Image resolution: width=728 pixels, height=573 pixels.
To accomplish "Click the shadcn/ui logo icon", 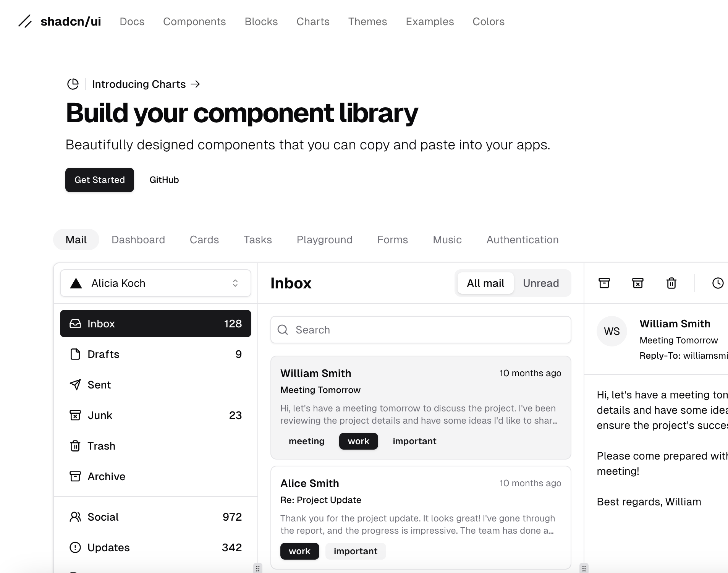I will [26, 21].
